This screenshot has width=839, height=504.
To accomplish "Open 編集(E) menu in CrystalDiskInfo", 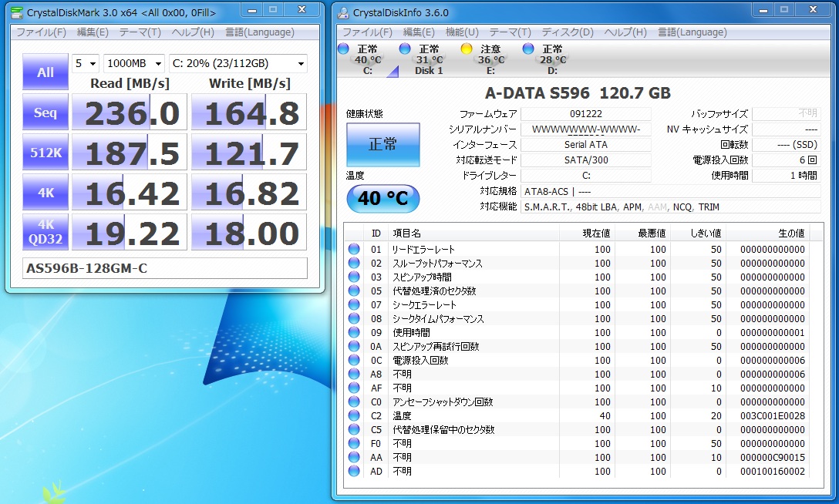I will tap(419, 32).
